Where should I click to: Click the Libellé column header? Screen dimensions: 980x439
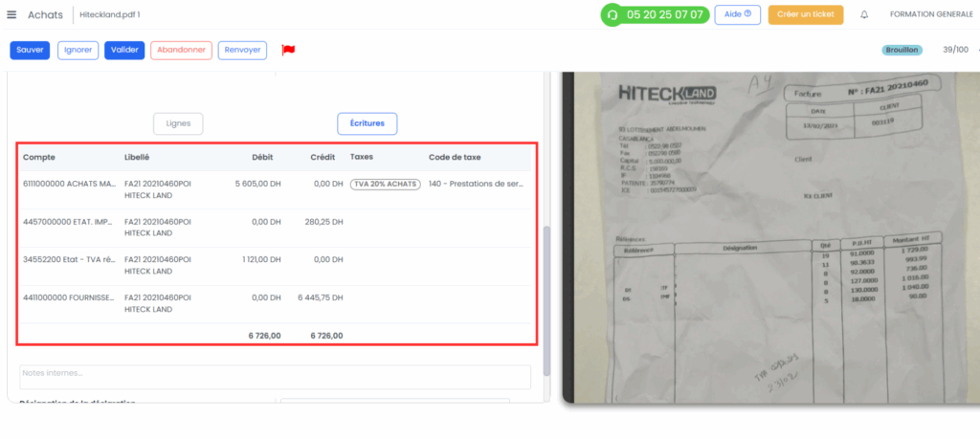coord(137,158)
